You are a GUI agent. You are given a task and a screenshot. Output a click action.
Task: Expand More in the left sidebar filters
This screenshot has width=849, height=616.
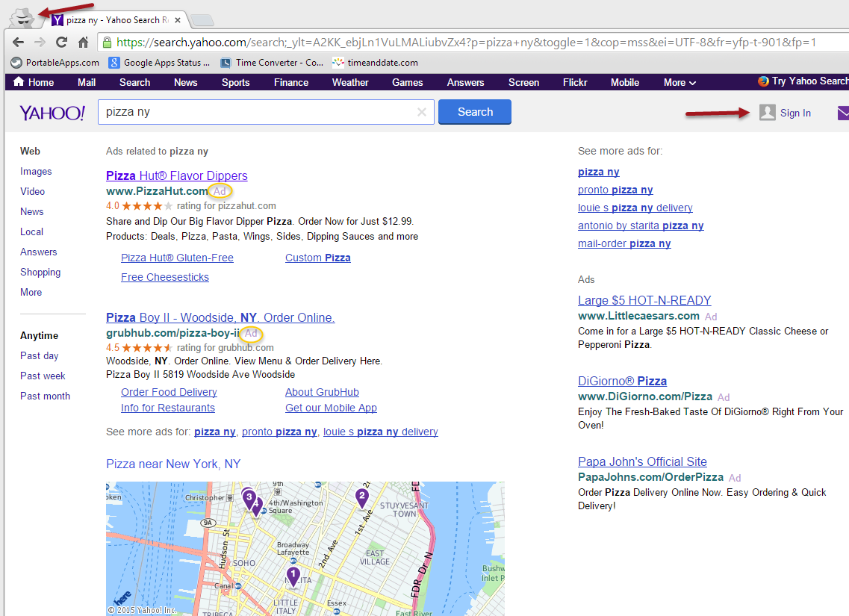pos(31,292)
